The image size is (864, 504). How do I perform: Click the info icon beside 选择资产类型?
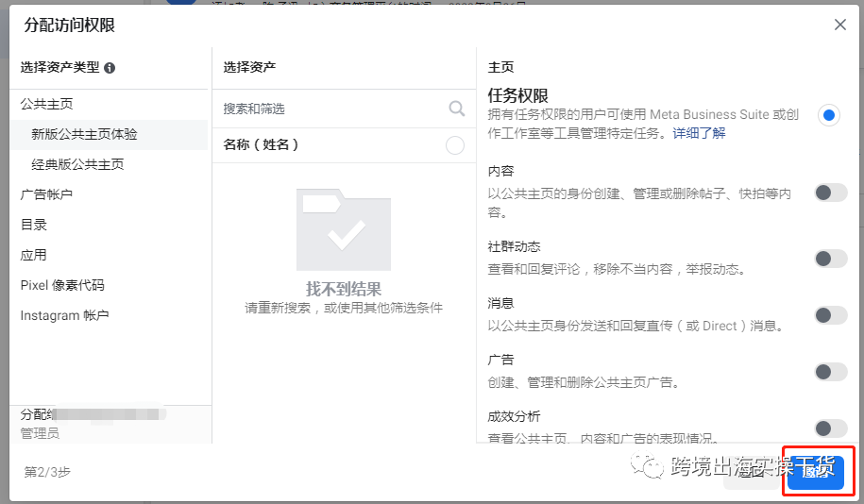coord(110,68)
